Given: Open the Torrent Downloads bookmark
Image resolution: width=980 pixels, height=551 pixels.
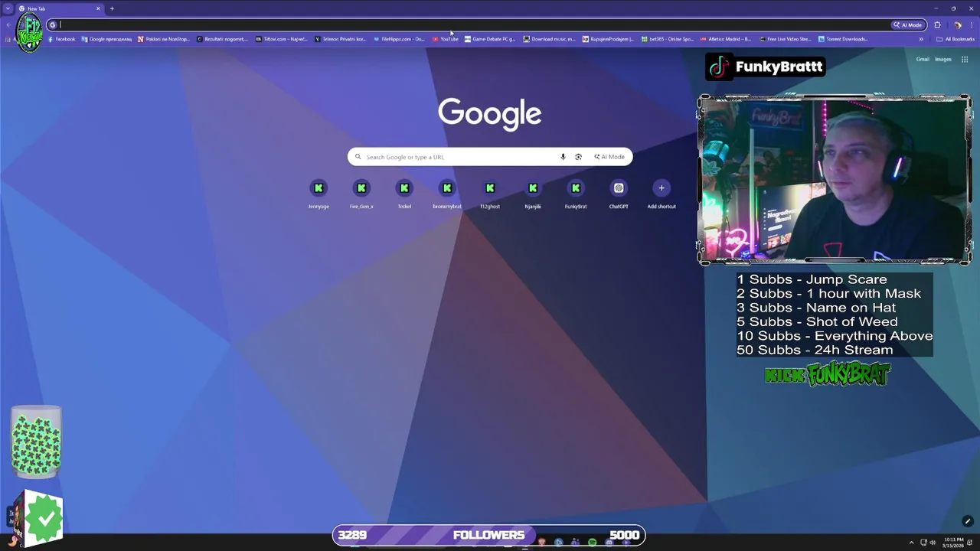Looking at the screenshot, I should click(843, 39).
